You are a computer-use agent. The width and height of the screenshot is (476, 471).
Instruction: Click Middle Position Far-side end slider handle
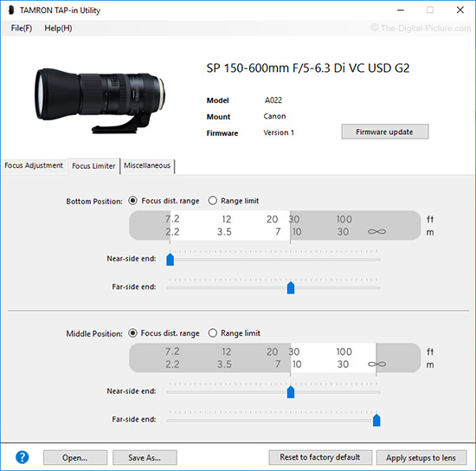coord(376,420)
